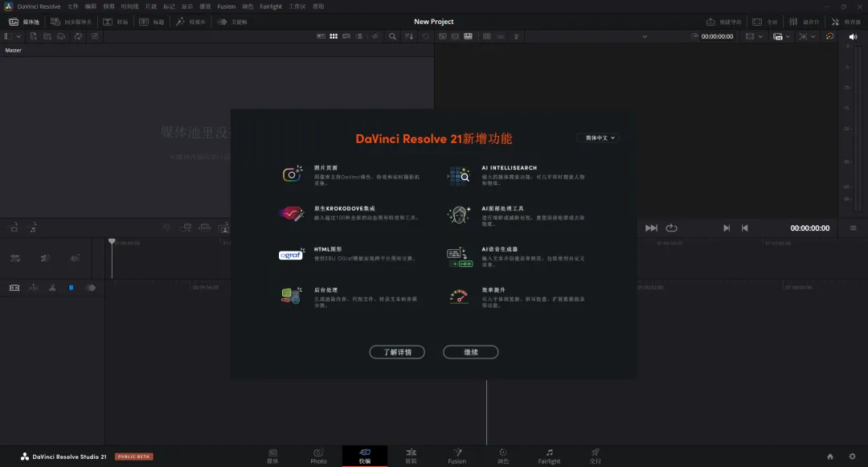Switch media pool to thumbnail grid view
868x467 pixels.
pos(334,36)
